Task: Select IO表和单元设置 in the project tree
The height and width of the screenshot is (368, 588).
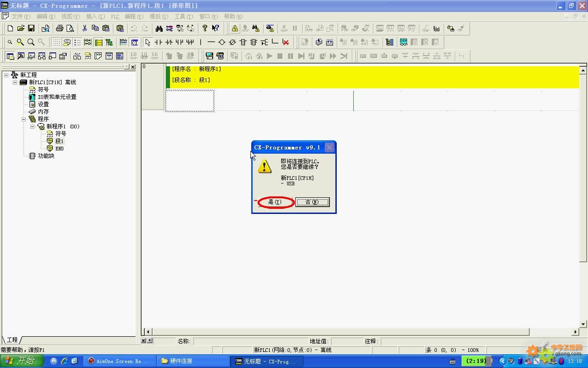Action: tap(57, 97)
